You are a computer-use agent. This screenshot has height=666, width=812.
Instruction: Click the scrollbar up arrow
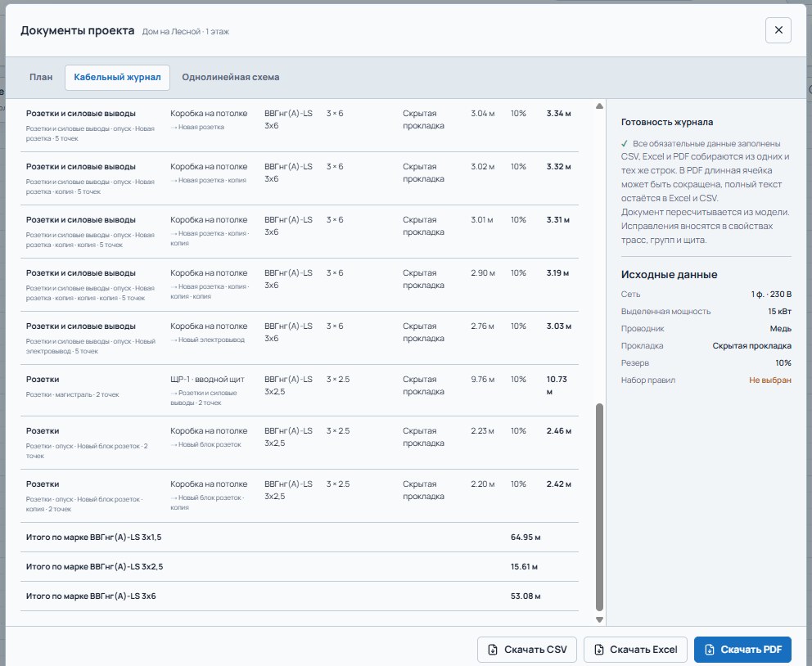(599, 106)
